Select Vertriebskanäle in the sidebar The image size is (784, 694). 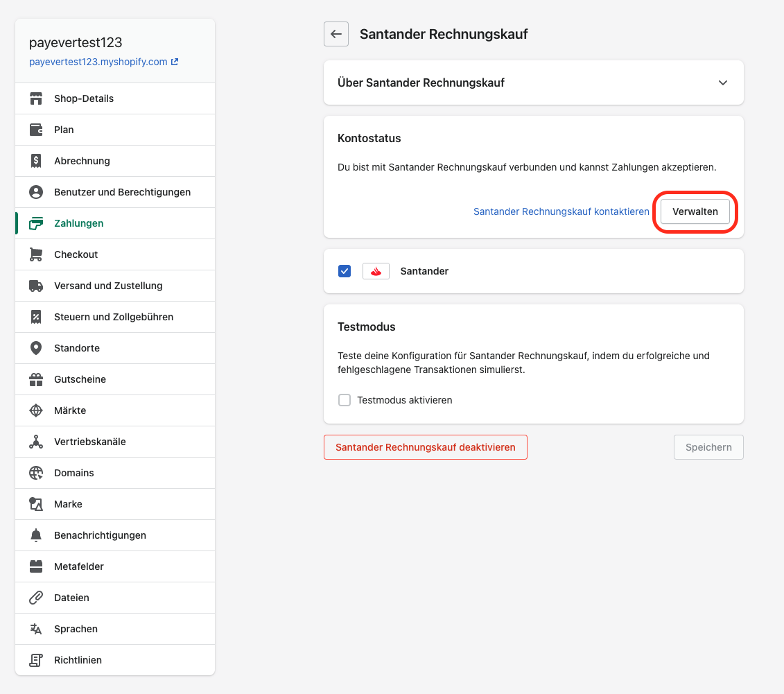[x=115, y=442]
